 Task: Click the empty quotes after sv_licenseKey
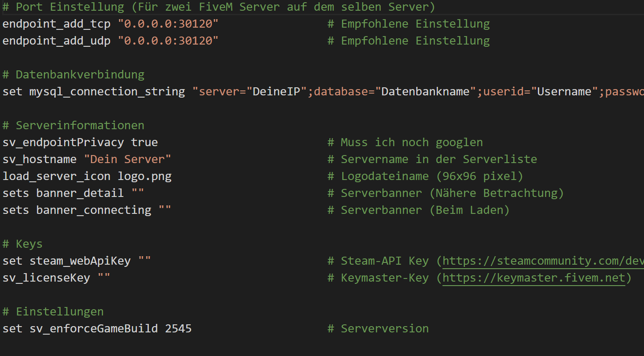pos(104,278)
